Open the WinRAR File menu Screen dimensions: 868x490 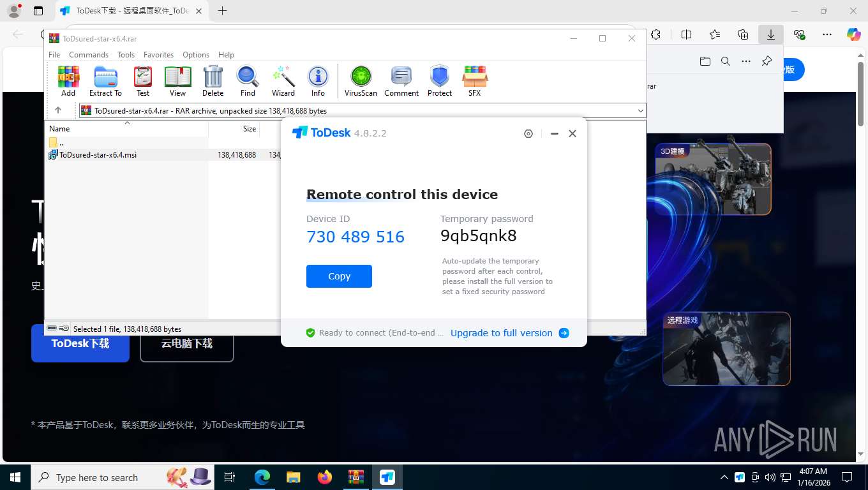[x=54, y=55]
